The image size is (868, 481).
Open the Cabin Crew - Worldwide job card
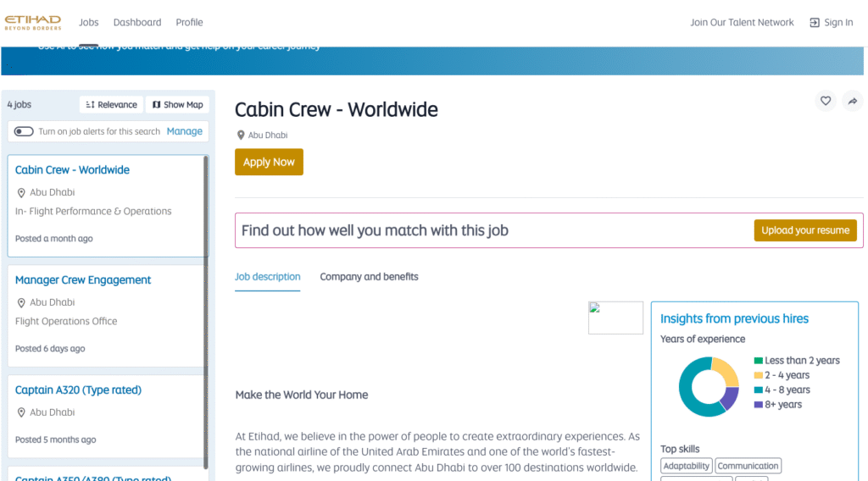click(x=108, y=206)
